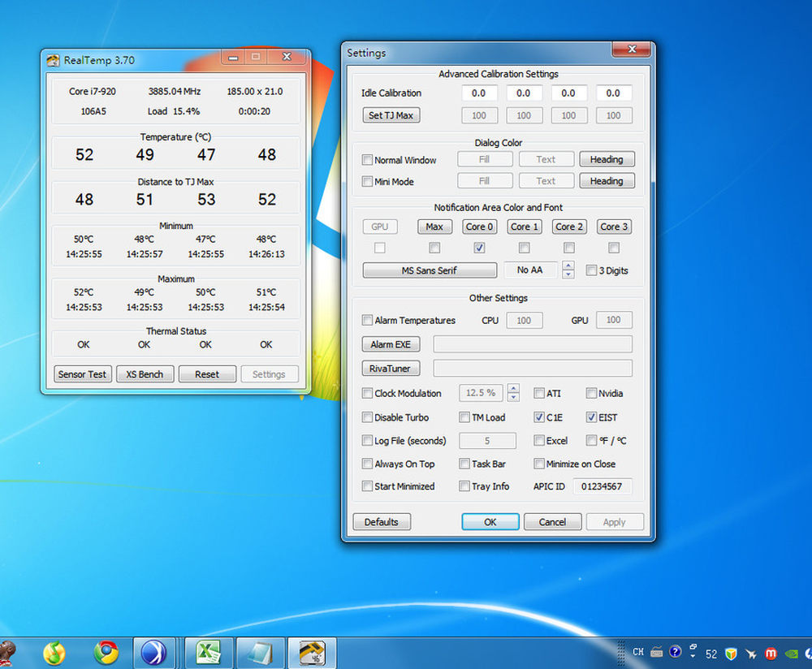Increase the anti-aliasing spinner value
Screen dimensions: 812x669
[x=568, y=265]
